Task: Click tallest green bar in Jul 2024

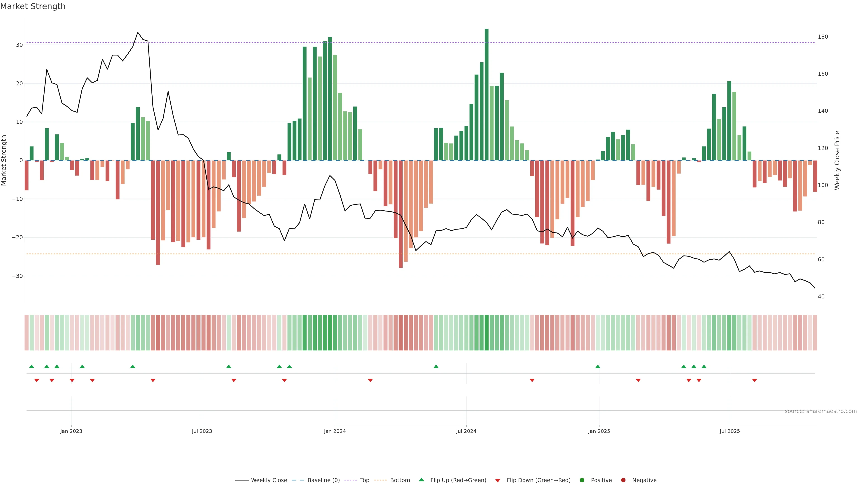Action: coord(487,94)
